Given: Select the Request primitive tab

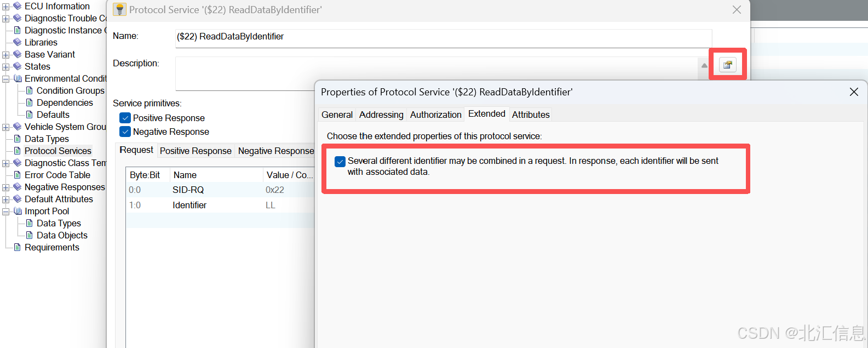Looking at the screenshot, I should pos(136,150).
